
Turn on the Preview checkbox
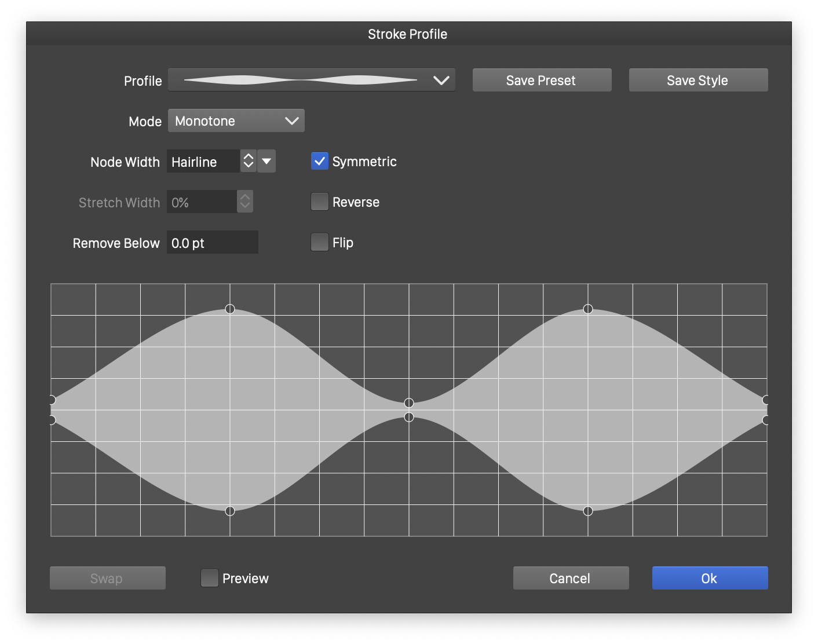tap(210, 578)
